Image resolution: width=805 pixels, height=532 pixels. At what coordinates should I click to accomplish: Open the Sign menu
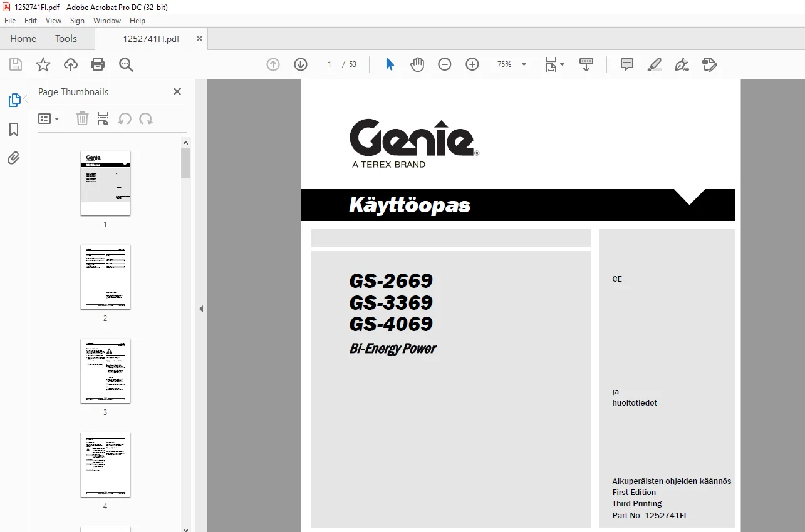click(x=77, y=21)
